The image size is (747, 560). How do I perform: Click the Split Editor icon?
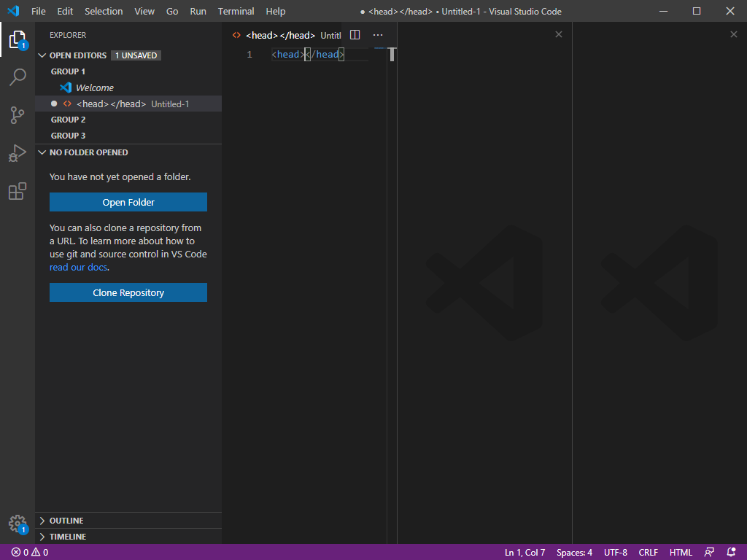[x=355, y=35]
